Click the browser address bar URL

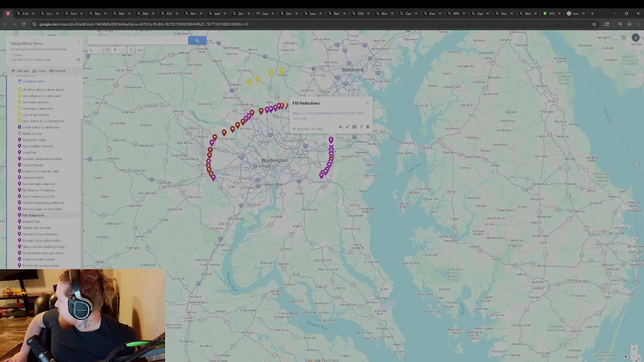(143, 24)
